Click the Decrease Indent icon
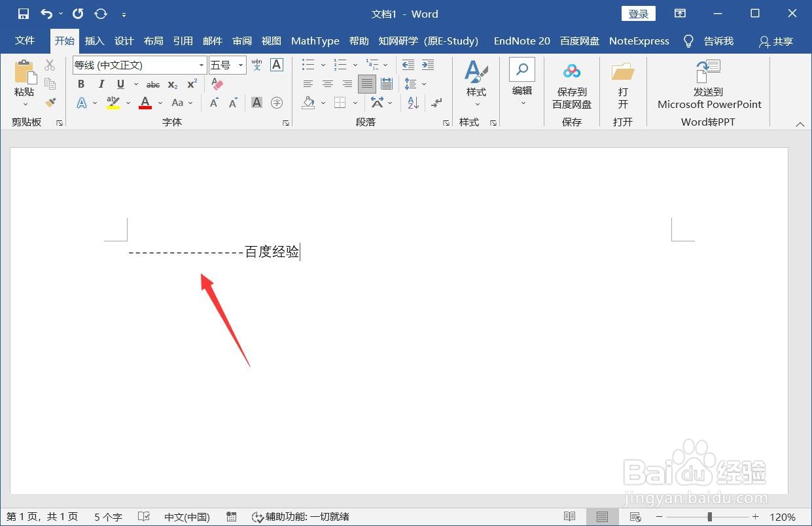This screenshot has height=526, width=812. click(x=408, y=65)
